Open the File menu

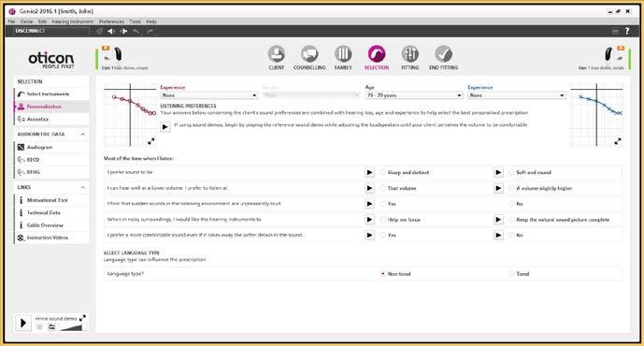tap(11, 22)
